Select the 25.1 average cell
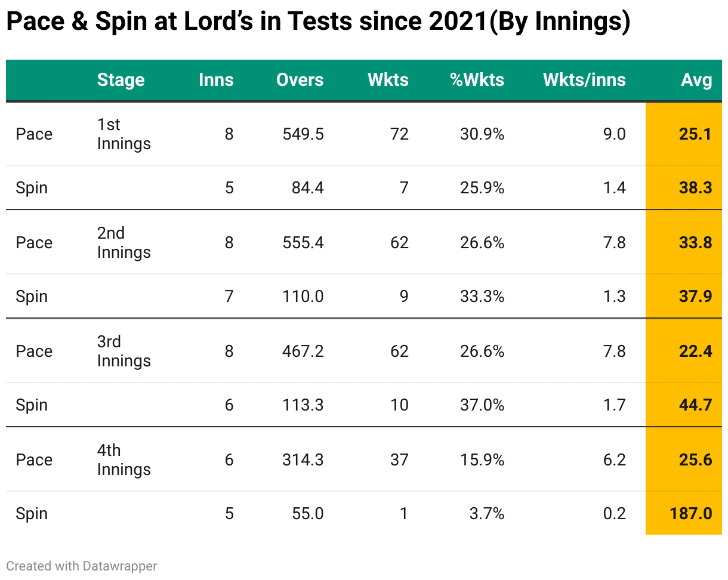Screen dimensions: 728x580 click(695, 134)
